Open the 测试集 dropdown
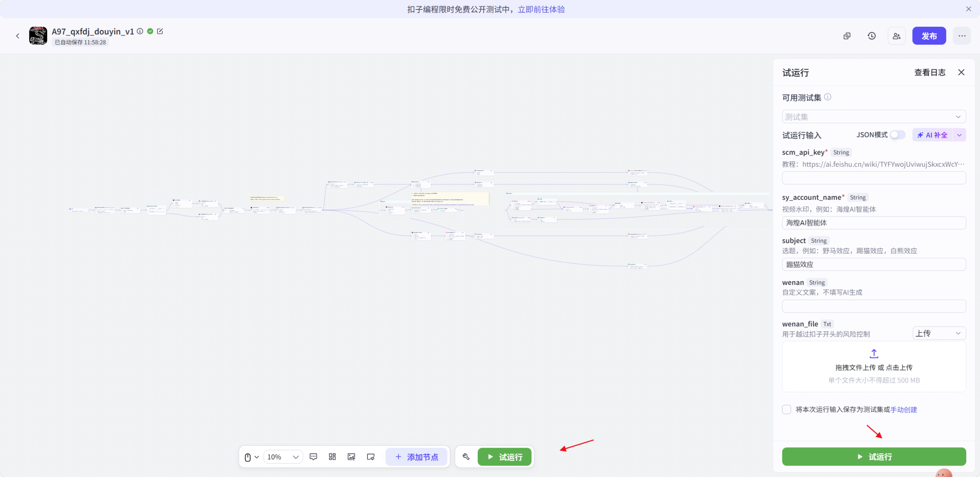 (874, 116)
